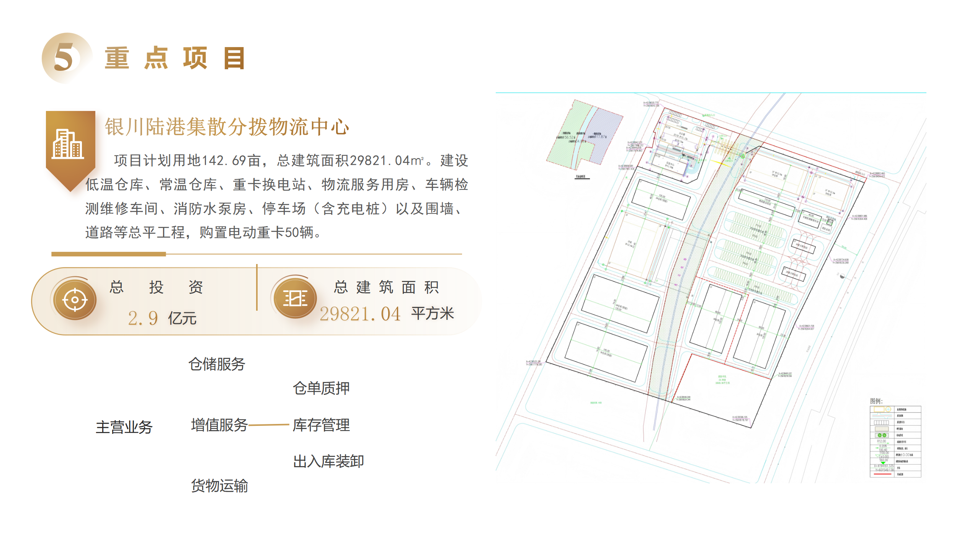
Task: Click the small hatched location map inset
Action: pyautogui.click(x=584, y=134)
